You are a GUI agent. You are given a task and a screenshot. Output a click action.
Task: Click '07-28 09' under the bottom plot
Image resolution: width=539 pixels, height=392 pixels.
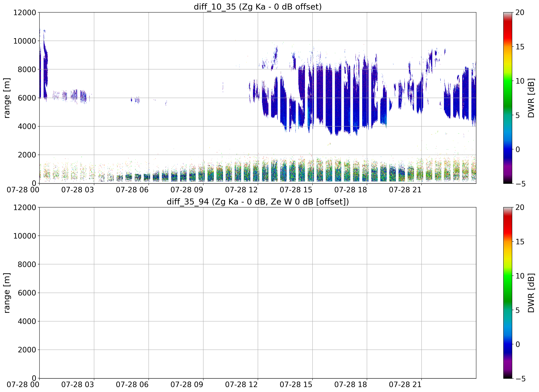187,385
